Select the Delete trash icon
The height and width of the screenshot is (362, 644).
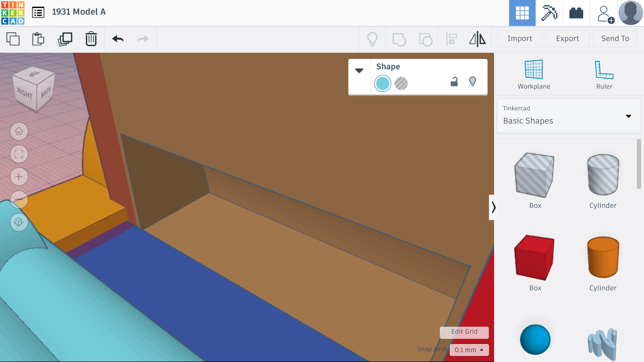91,39
